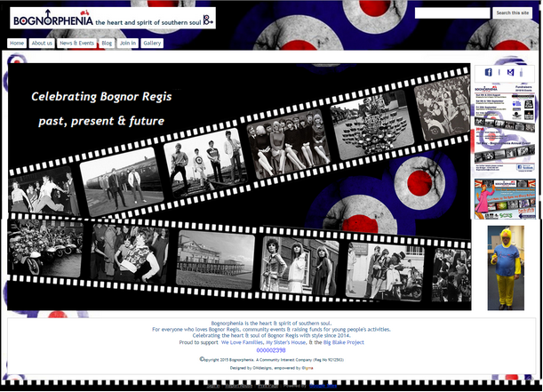Click the parked scooters photo in lower filmstrip
This screenshot has height=392, width=543.
point(45,248)
